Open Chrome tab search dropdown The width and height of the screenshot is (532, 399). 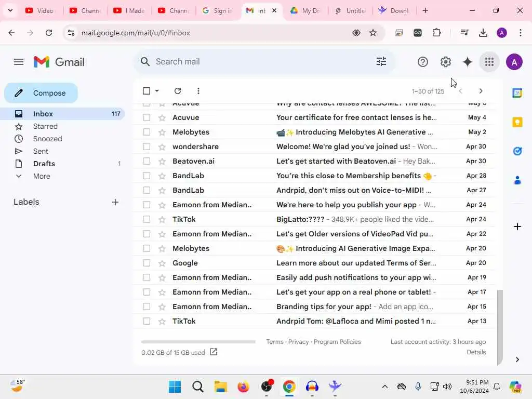pos(10,10)
